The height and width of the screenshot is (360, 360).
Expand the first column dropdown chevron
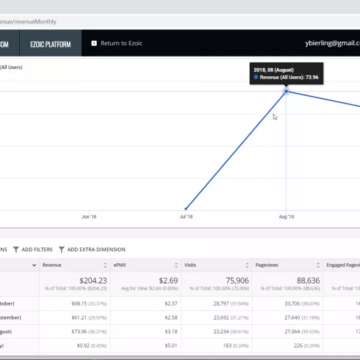click(34, 265)
